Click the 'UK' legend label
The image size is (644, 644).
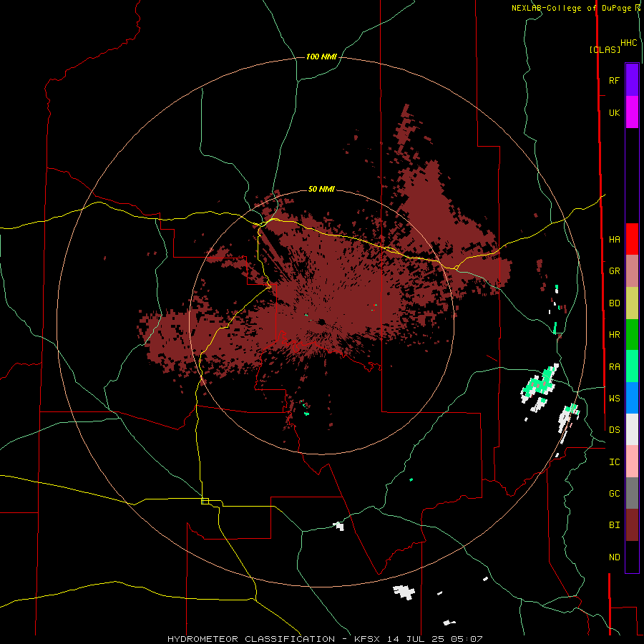(614, 113)
